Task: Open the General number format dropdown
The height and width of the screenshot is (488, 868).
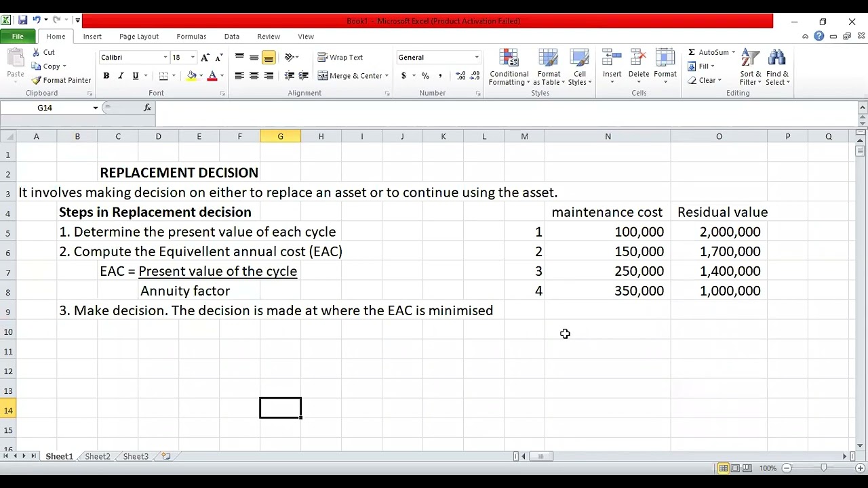Action: click(476, 58)
